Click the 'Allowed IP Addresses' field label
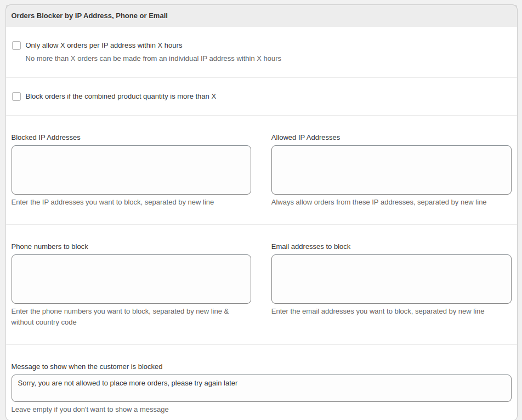The image size is (522, 420). click(305, 138)
